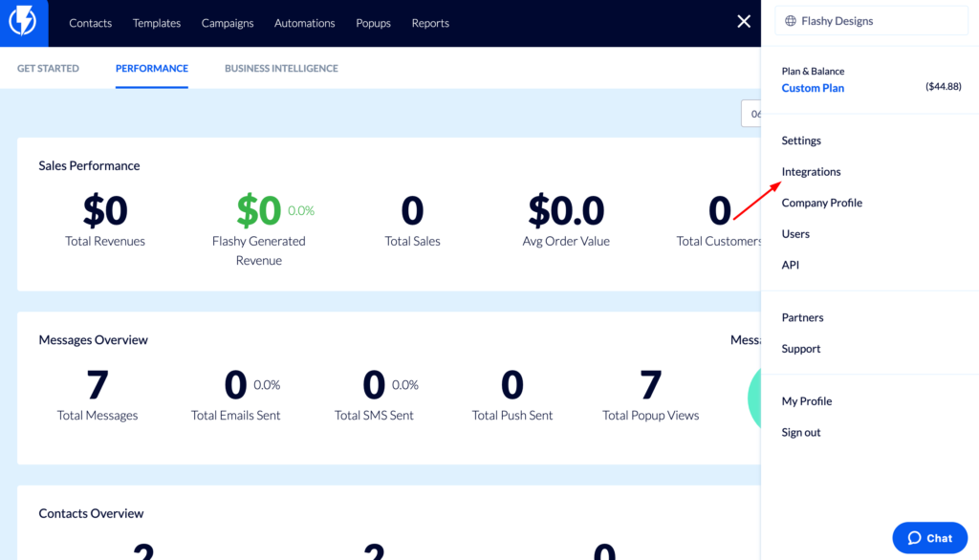The height and width of the screenshot is (560, 979).
Task: Open the Templates menu
Action: (x=157, y=23)
